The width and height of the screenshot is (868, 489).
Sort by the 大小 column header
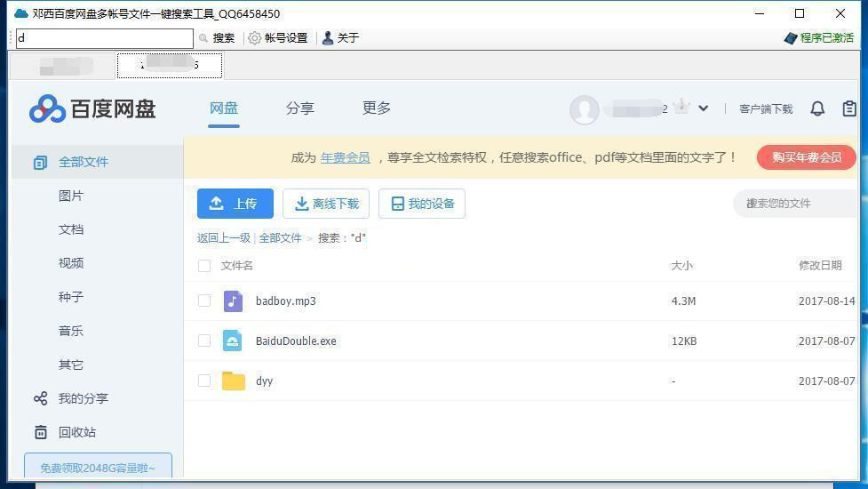tap(682, 266)
